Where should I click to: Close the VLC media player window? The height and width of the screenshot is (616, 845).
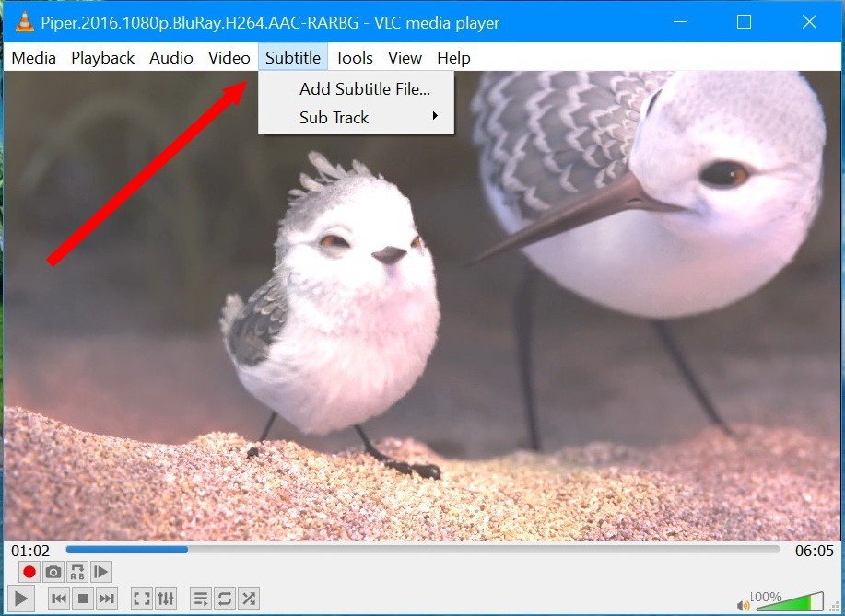coord(809,22)
